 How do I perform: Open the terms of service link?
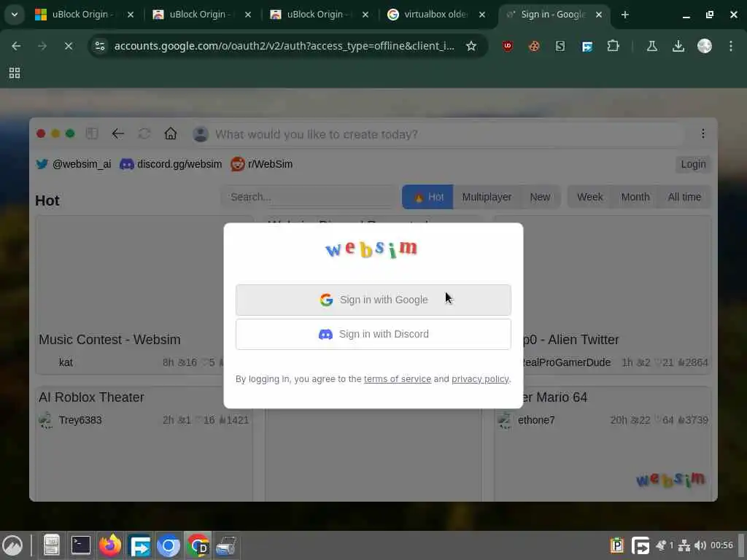click(x=398, y=379)
